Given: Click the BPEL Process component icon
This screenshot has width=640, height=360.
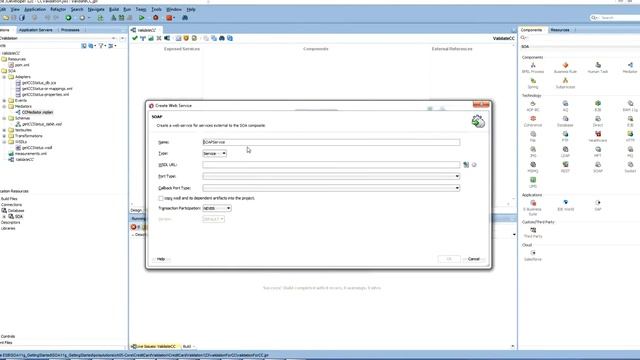Looking at the screenshot, I should click(x=533, y=65).
